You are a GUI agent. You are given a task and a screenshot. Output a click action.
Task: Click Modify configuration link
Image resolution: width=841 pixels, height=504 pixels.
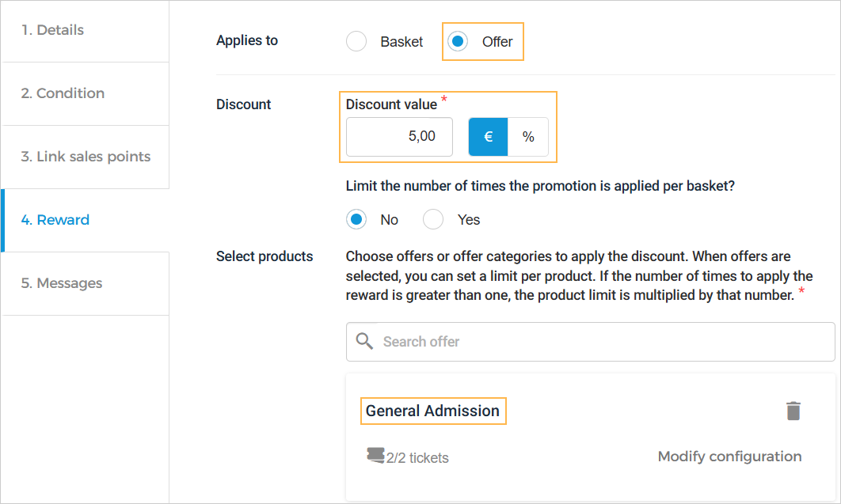coord(729,457)
